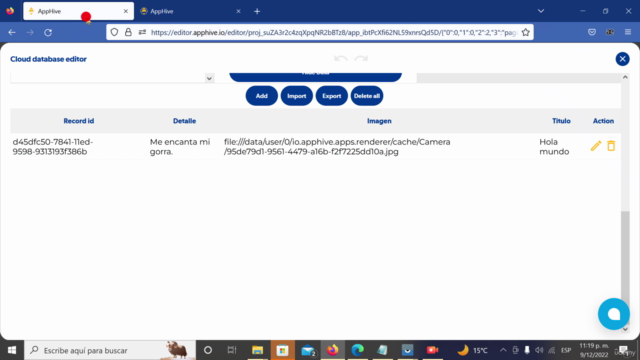
Task: Open Firefox application menu
Action: (x=628, y=32)
